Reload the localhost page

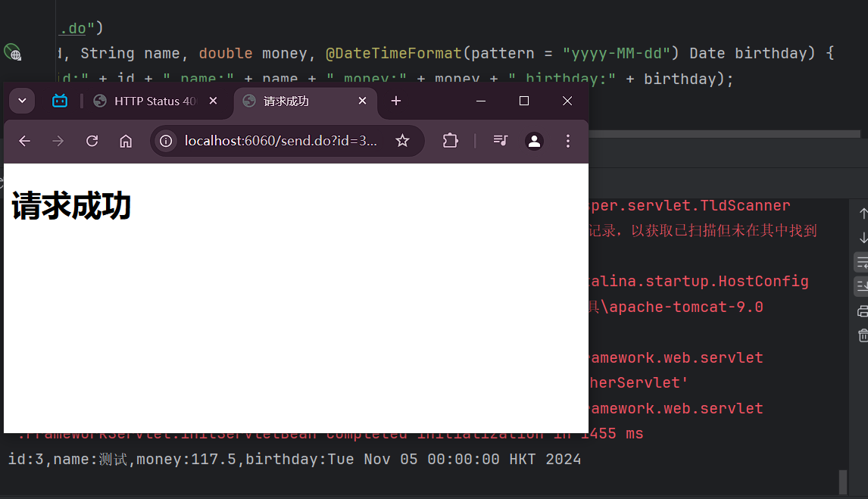click(92, 141)
